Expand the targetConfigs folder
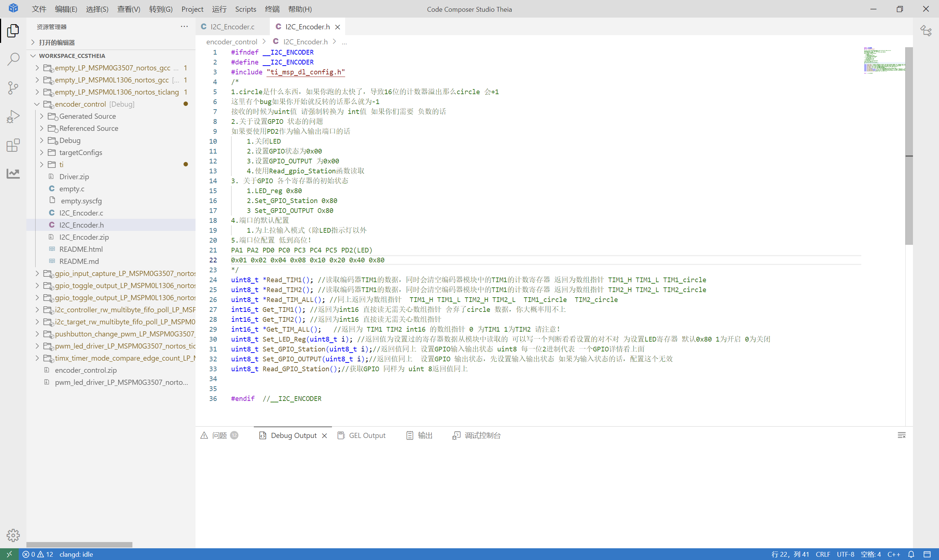This screenshot has width=939, height=560. point(41,152)
